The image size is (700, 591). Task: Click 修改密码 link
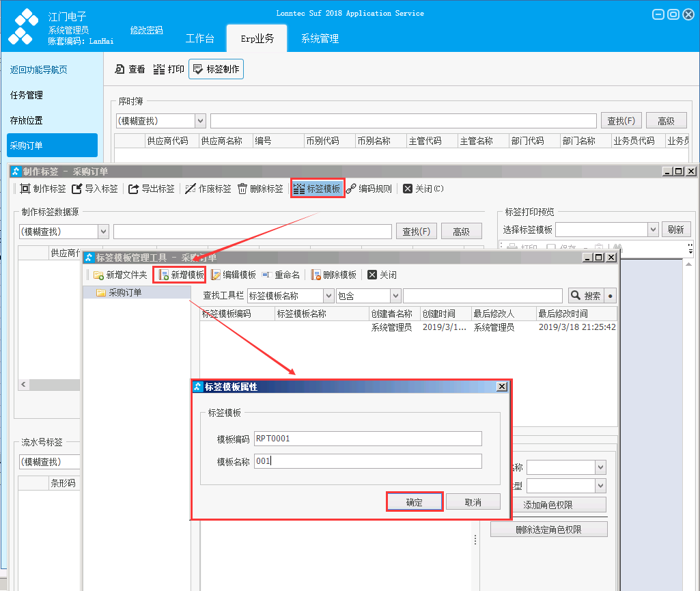tap(146, 30)
